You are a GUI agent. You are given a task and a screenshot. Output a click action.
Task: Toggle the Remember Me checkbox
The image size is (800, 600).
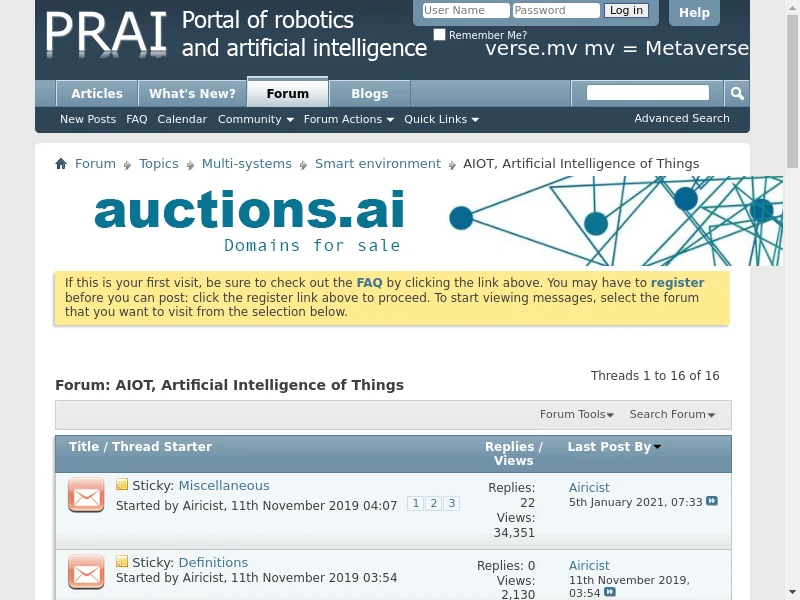tap(439, 35)
